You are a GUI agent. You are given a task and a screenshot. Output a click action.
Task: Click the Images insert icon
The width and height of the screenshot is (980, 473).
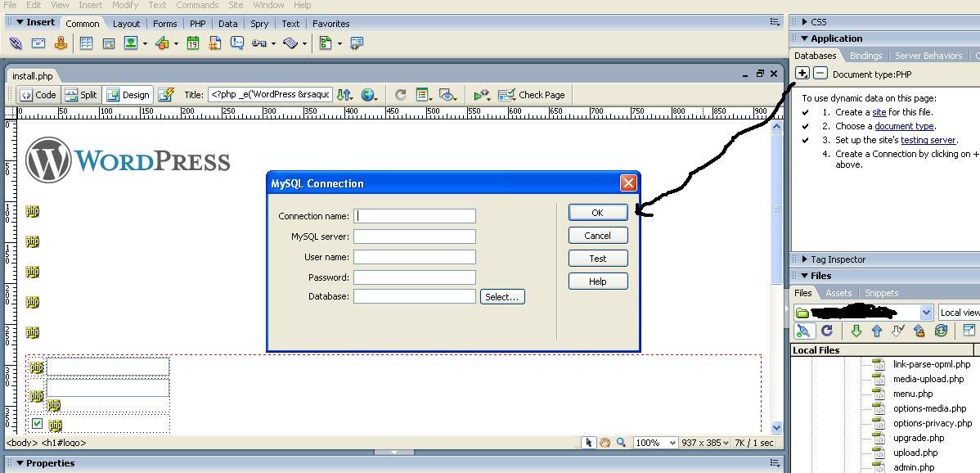coord(131,43)
